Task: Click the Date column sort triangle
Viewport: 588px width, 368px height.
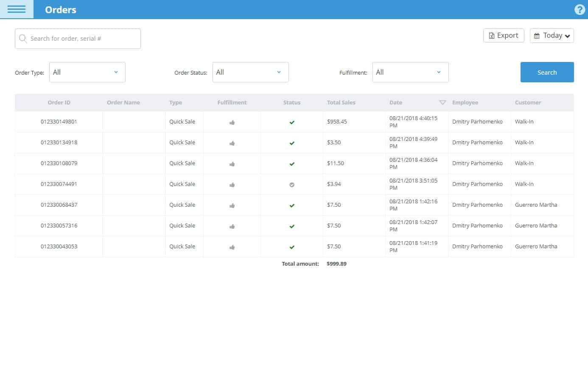Action: pos(442,102)
